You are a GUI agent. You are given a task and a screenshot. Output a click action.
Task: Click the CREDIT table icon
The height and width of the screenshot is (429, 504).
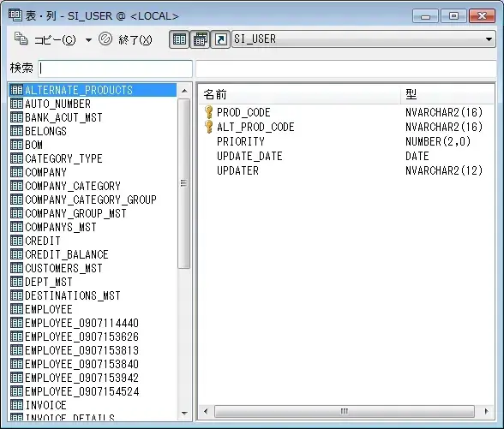tap(16, 241)
